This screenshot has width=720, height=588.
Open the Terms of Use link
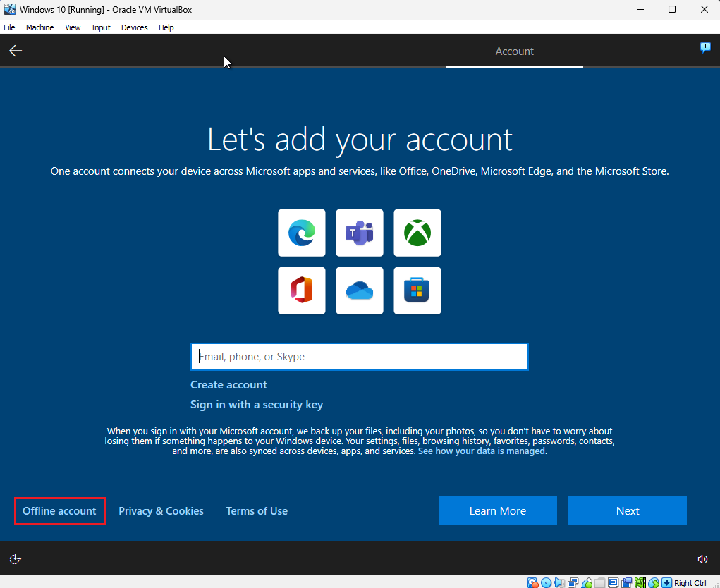click(x=257, y=511)
